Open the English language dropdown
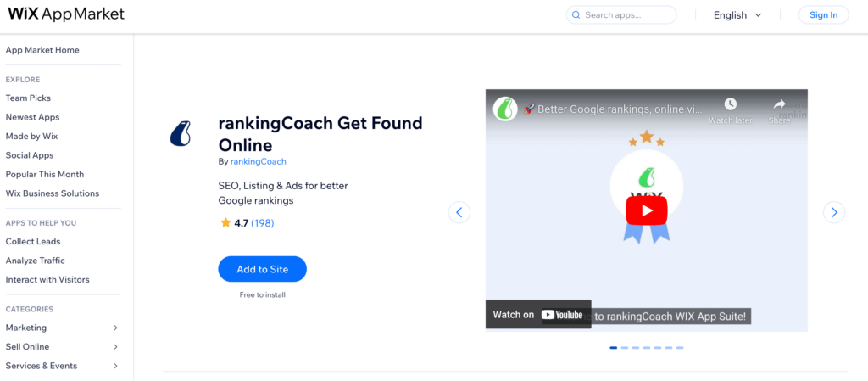 coord(737,15)
